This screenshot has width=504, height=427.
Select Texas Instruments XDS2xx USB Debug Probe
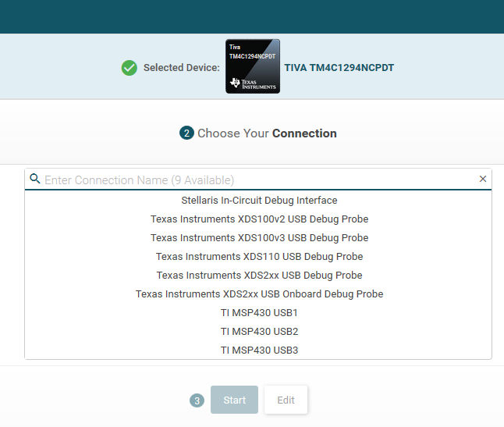point(259,276)
